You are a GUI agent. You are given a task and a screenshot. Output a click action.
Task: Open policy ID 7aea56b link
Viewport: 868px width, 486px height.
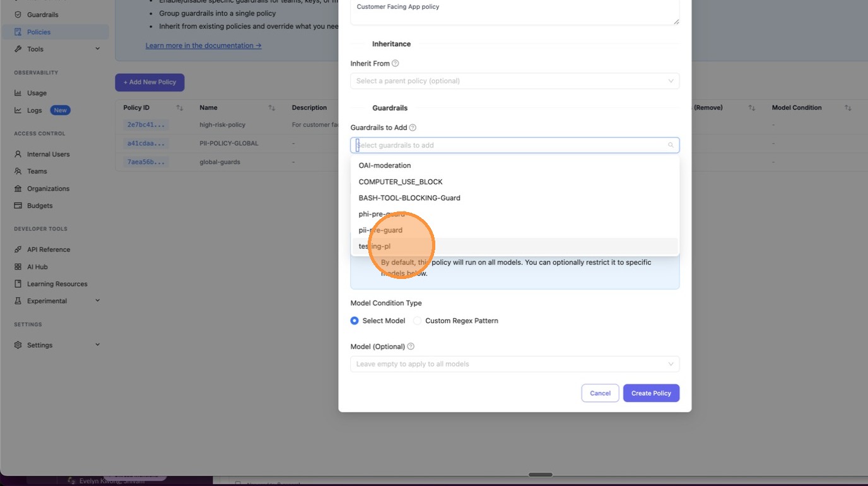tap(146, 162)
